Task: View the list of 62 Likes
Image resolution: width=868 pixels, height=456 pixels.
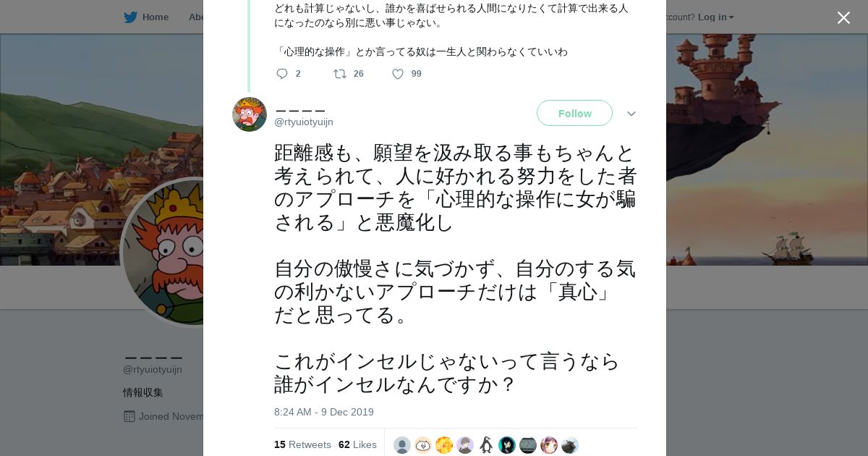Action: click(357, 444)
